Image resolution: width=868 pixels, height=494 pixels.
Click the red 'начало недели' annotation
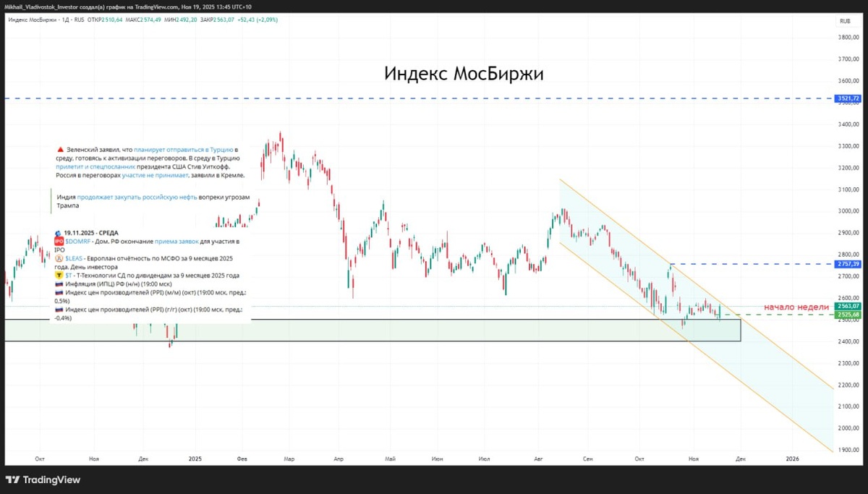click(796, 307)
